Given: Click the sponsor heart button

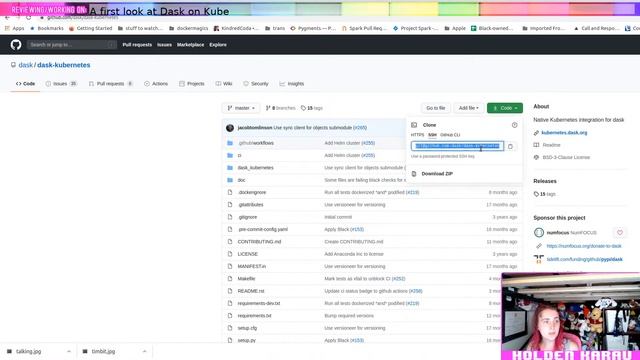Looking at the screenshot, I should coord(620,233).
